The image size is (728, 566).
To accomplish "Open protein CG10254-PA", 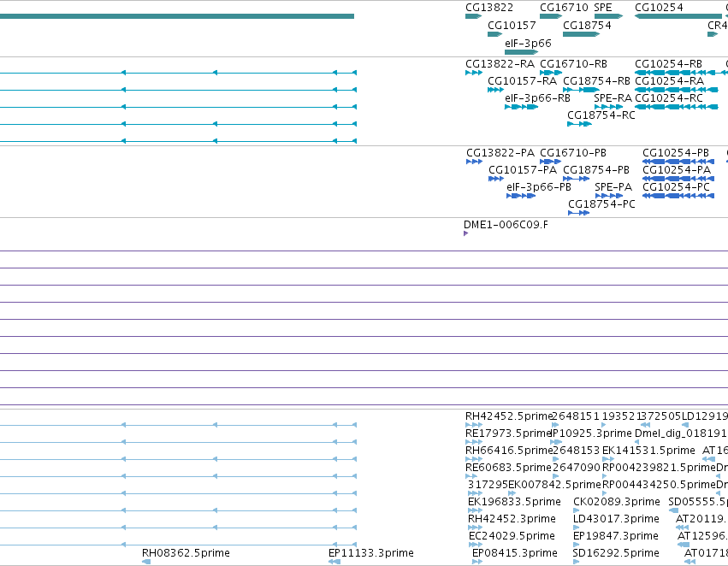I will (x=677, y=170).
